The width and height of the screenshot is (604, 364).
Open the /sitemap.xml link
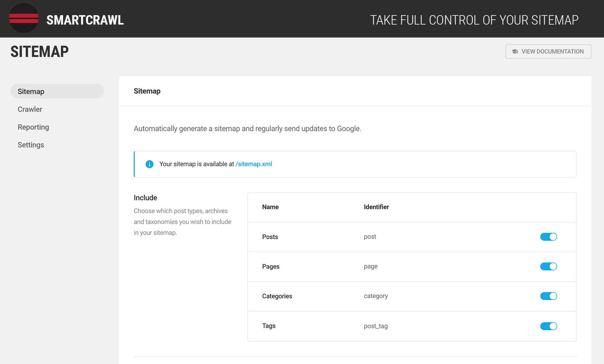tap(254, 164)
